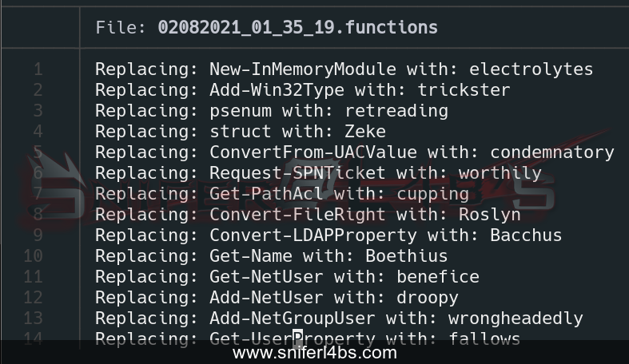
Task: Click Request-SPNTicket function name
Action: (297, 173)
